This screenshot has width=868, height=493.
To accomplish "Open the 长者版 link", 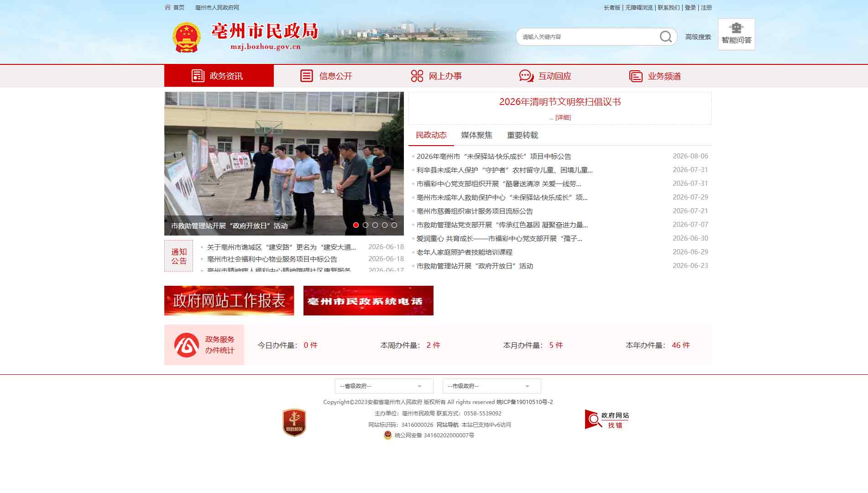I will (x=612, y=7).
